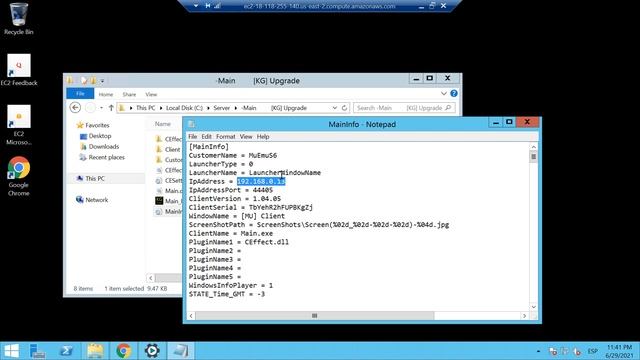Open EC2 Feedback desktop shortcut

click(19, 69)
